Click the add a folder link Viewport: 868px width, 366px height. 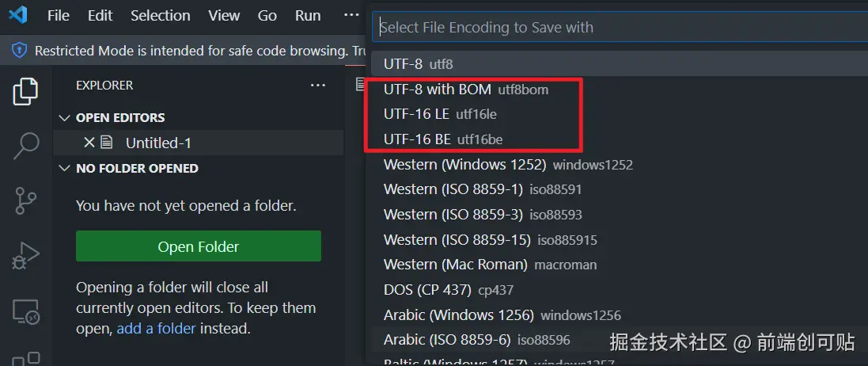(157, 328)
